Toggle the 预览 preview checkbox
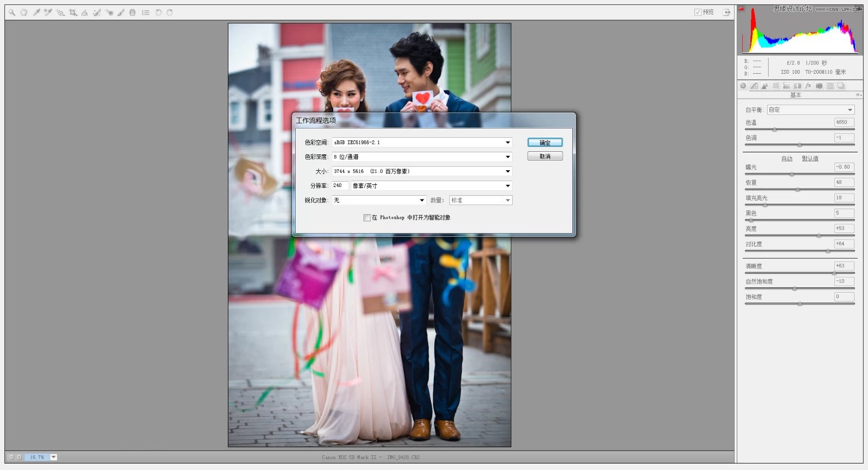This screenshot has height=470, width=868. click(x=698, y=12)
